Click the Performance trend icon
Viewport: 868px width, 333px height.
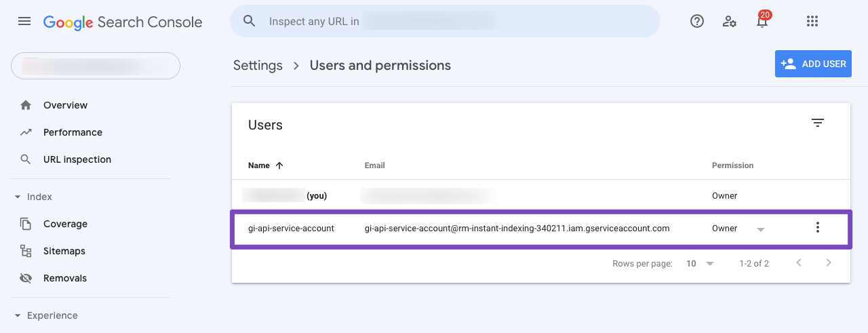(26, 132)
